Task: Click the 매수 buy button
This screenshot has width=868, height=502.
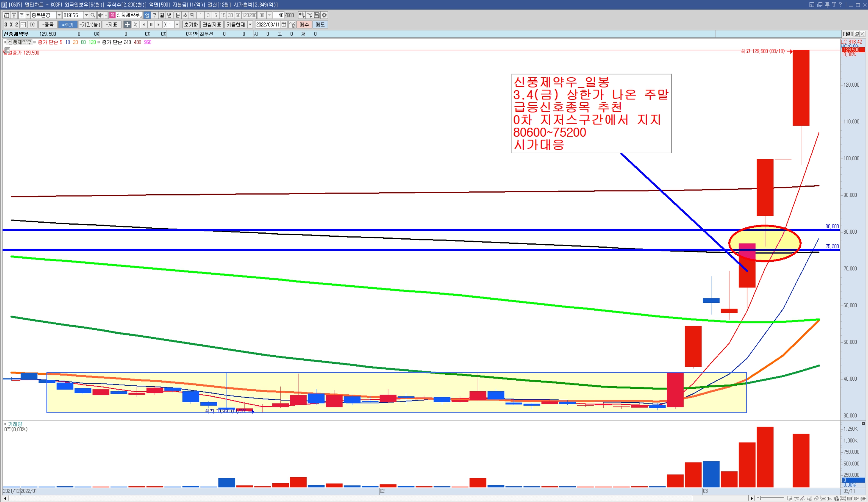Action: (304, 24)
